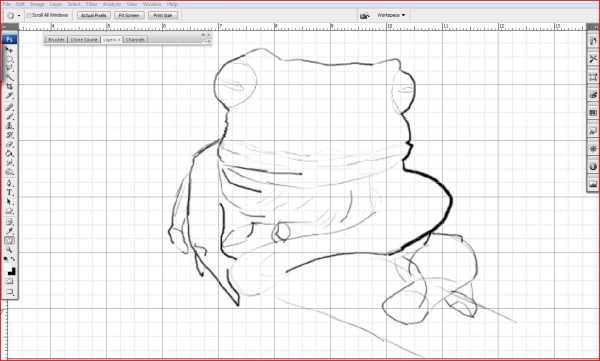Viewport: 600px width, 361px height.
Task: Open the Styles panel icon
Action: [x=593, y=131]
